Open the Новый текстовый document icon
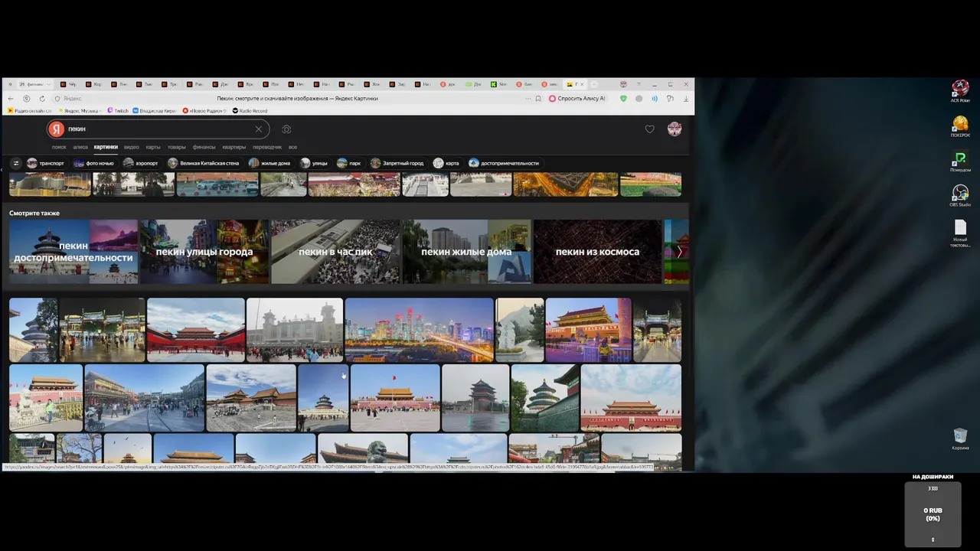 (x=960, y=233)
